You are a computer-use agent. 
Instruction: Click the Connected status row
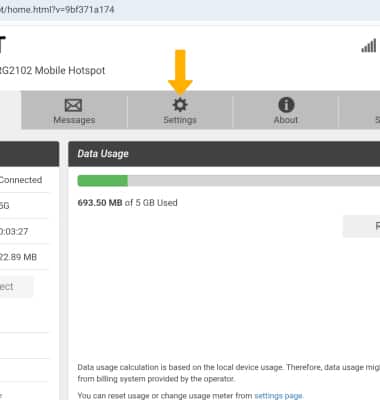[x=24, y=180]
